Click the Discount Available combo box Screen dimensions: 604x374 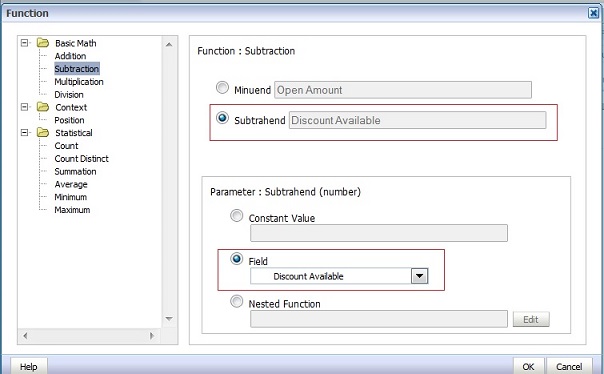[x=339, y=276]
